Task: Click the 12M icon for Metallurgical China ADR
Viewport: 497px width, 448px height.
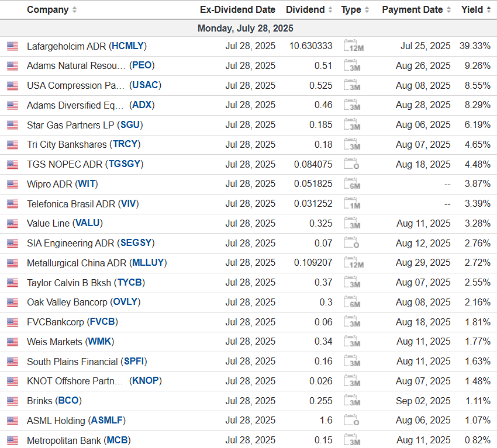Action: tap(353, 263)
